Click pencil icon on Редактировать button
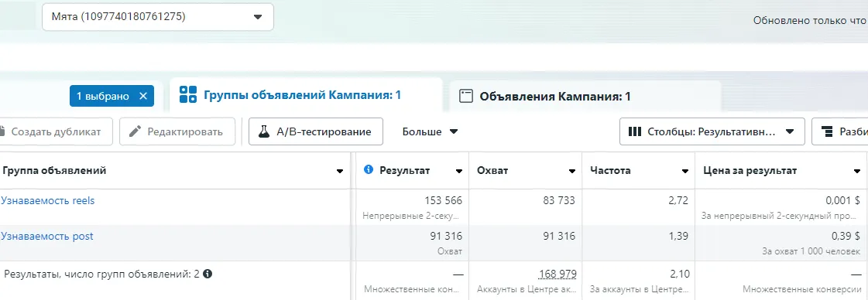The image size is (868, 300). click(135, 132)
